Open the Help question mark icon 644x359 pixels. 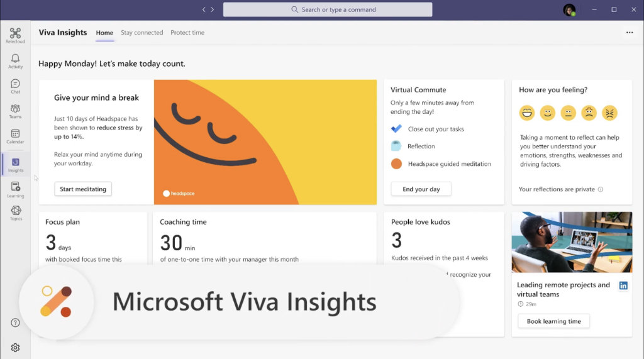point(15,323)
